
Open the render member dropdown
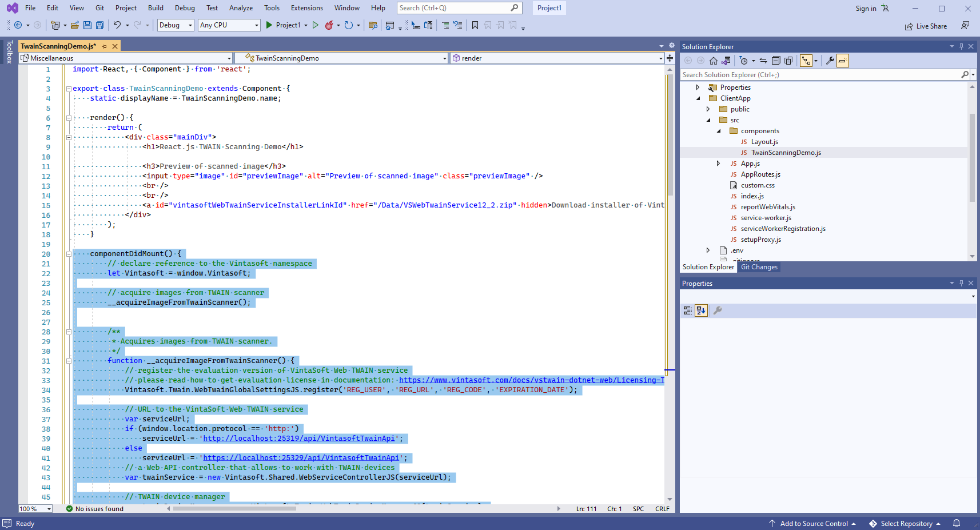pyautogui.click(x=557, y=58)
